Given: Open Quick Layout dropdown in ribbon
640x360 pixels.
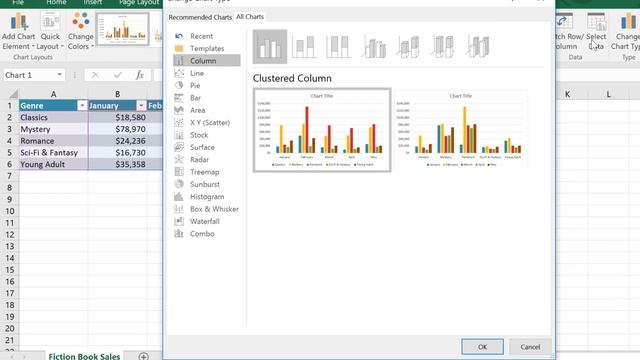Looking at the screenshot, I should [x=50, y=31].
